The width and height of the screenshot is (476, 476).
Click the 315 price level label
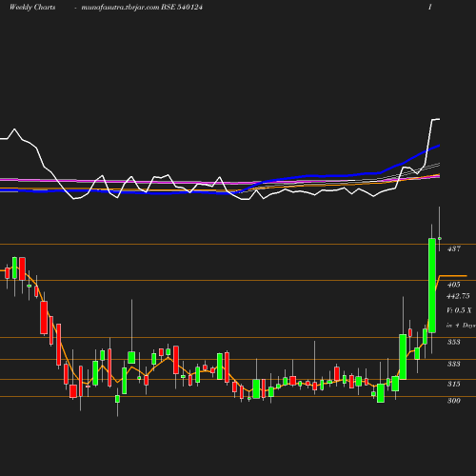click(454, 384)
